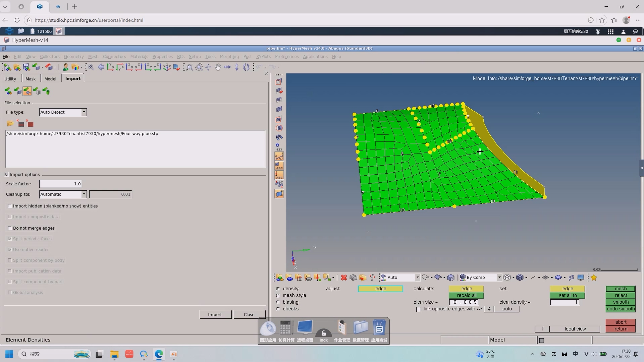Click the New Model toolbar icon
The width and height of the screenshot is (644, 362).
(x=7, y=67)
